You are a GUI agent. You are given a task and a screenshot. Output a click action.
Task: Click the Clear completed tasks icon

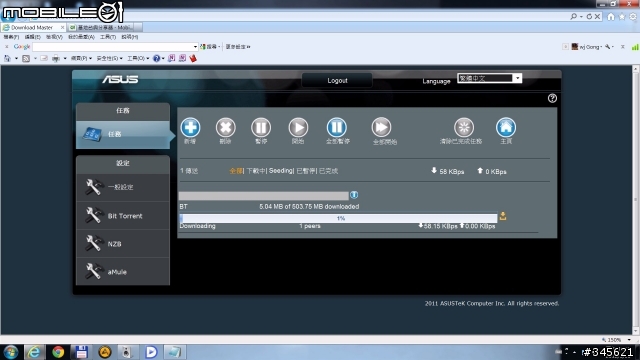click(464, 127)
